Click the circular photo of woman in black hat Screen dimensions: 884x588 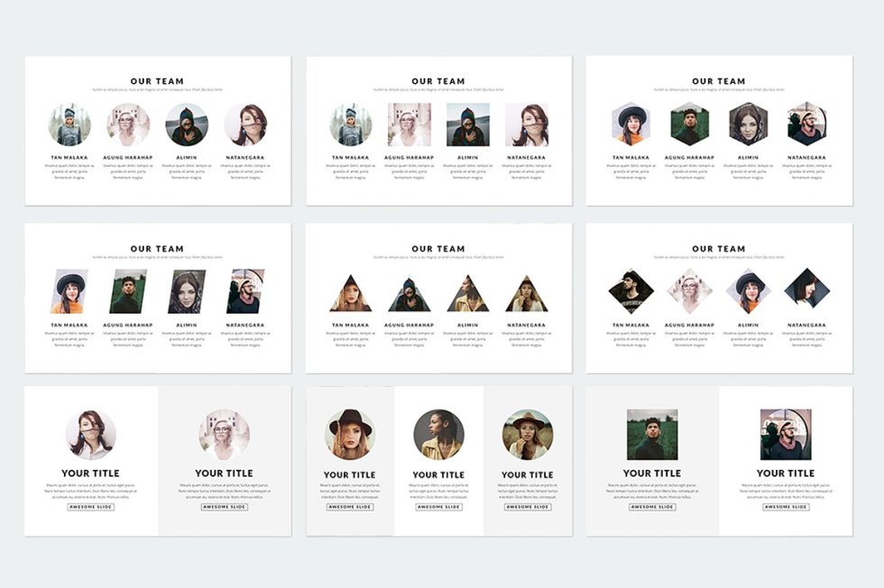[350, 435]
